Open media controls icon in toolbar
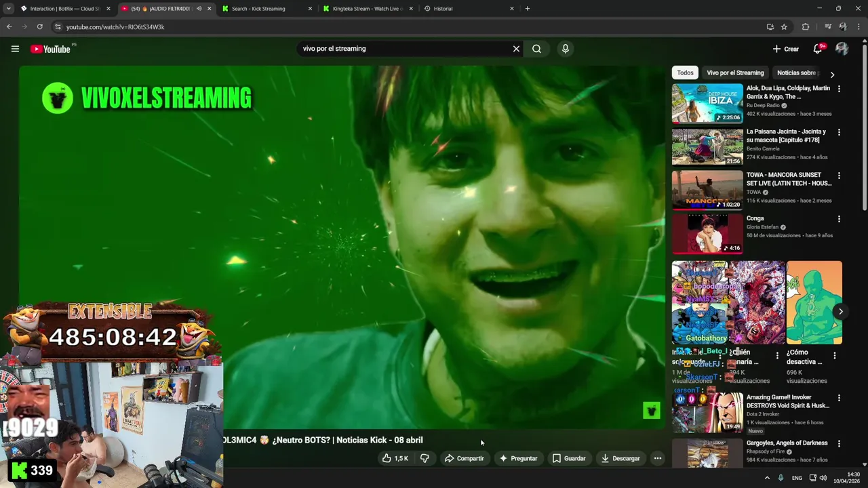The height and width of the screenshot is (488, 868). (x=828, y=27)
